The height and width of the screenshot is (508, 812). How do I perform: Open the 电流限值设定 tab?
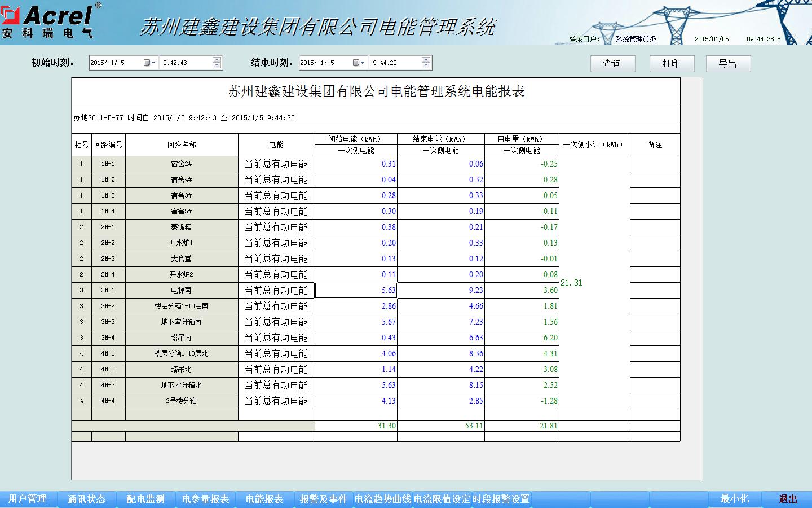[x=442, y=499]
